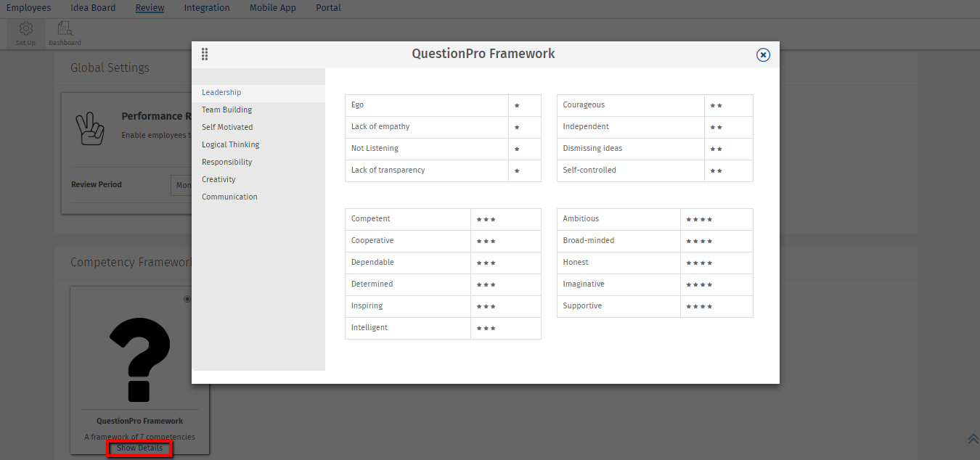Click the three-star rating beside Competent
The width and height of the screenshot is (980, 460).
[486, 220]
